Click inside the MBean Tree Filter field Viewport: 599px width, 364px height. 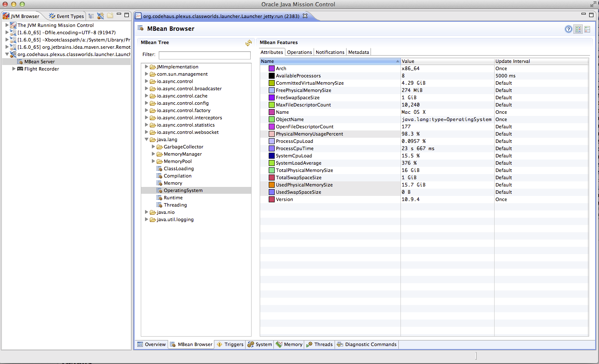(205, 55)
